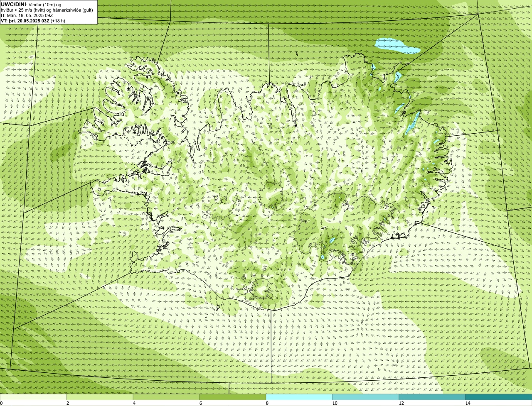The width and height of the screenshot is (532, 406).
Task: Click the title line "UWC/DINI: Vindur (10m) og"
Action: click(31, 4)
